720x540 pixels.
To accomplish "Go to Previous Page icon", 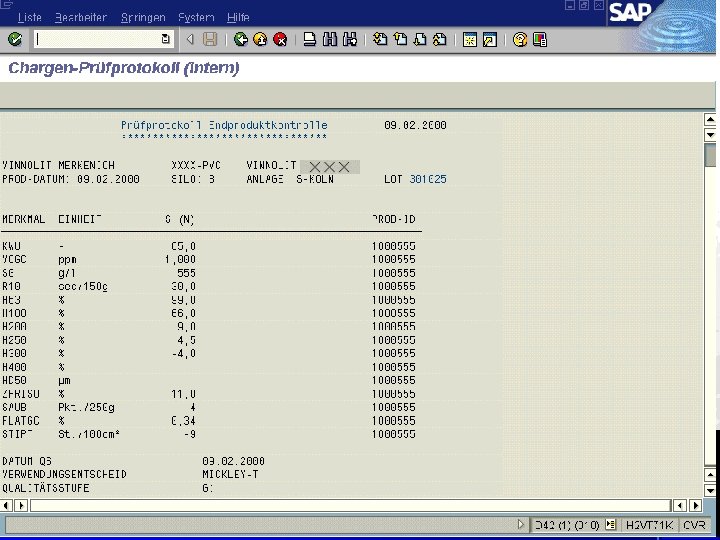I will [x=400, y=39].
